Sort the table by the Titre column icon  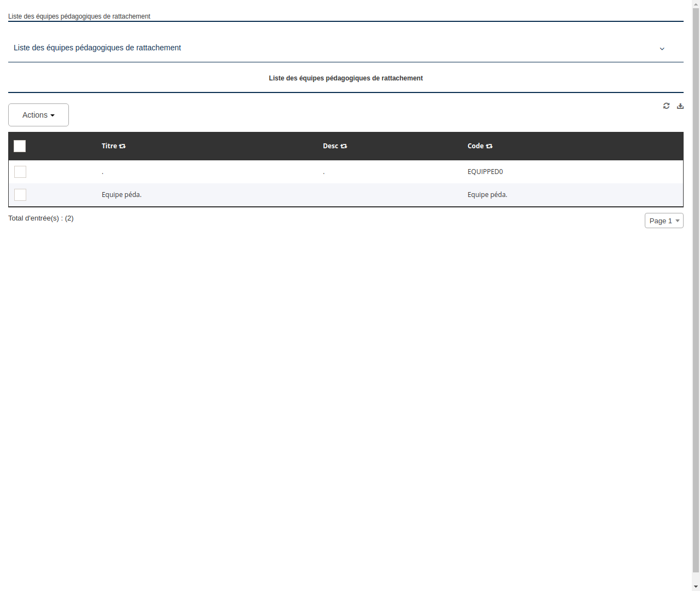pyautogui.click(x=122, y=146)
